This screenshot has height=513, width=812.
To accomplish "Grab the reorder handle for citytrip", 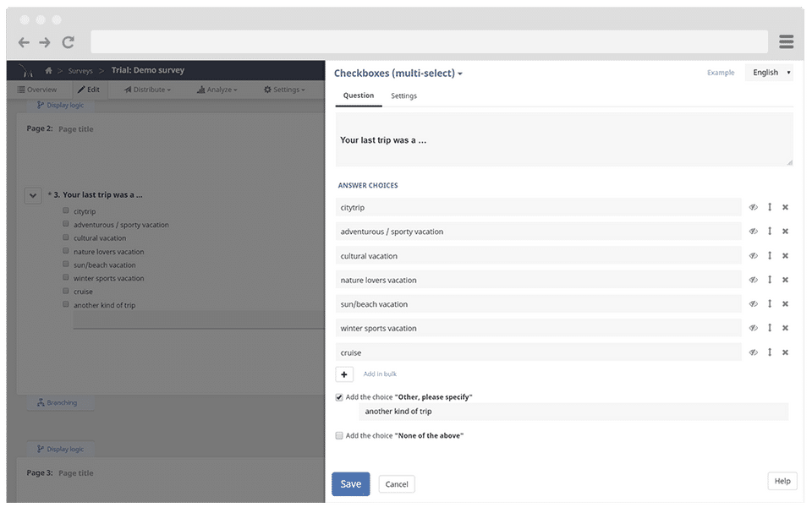I will click(x=770, y=207).
